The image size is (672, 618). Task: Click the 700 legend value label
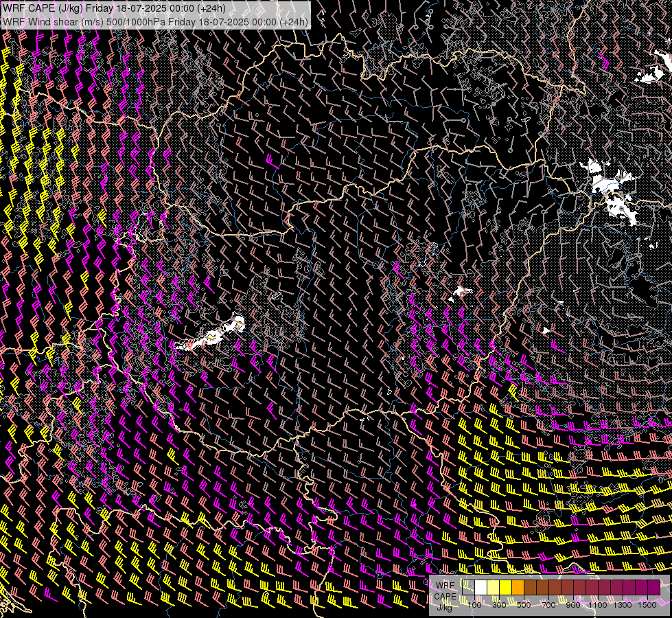tap(548, 605)
